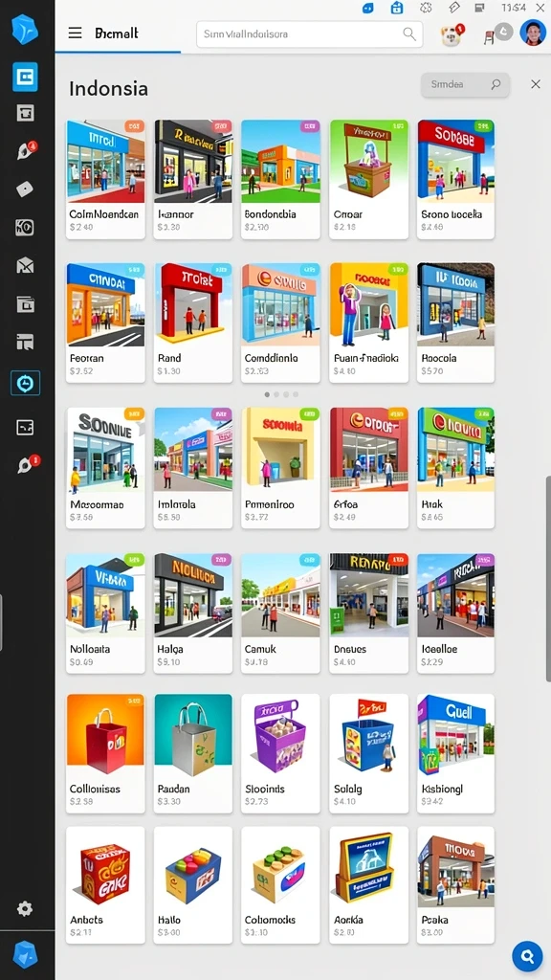Open the Fuain-fnadioka card
Screen dimensions: 551x980
coord(368,323)
